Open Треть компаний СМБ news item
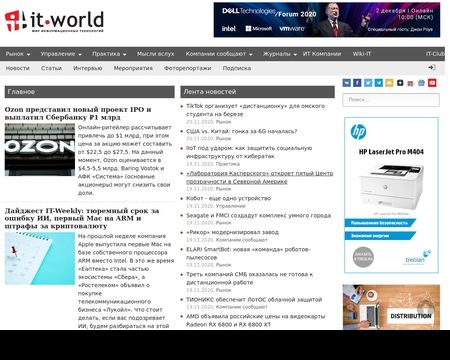 249,278
